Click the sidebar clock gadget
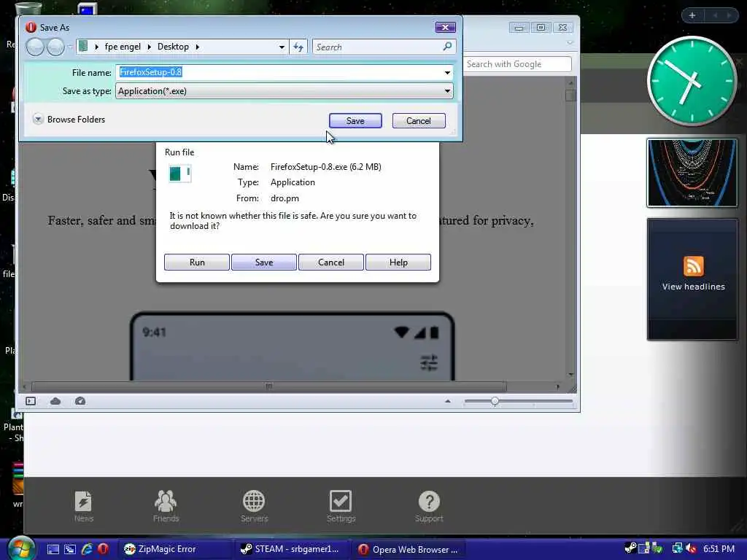The image size is (747, 560). [692, 80]
